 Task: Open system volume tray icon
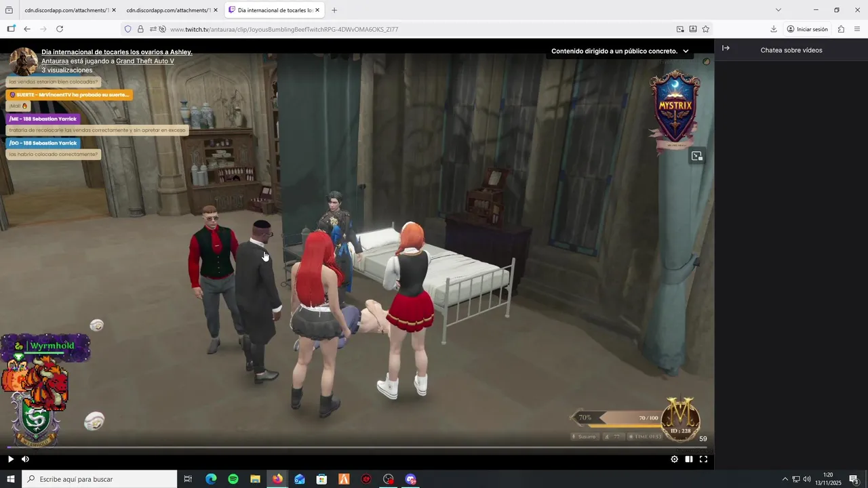(x=807, y=479)
